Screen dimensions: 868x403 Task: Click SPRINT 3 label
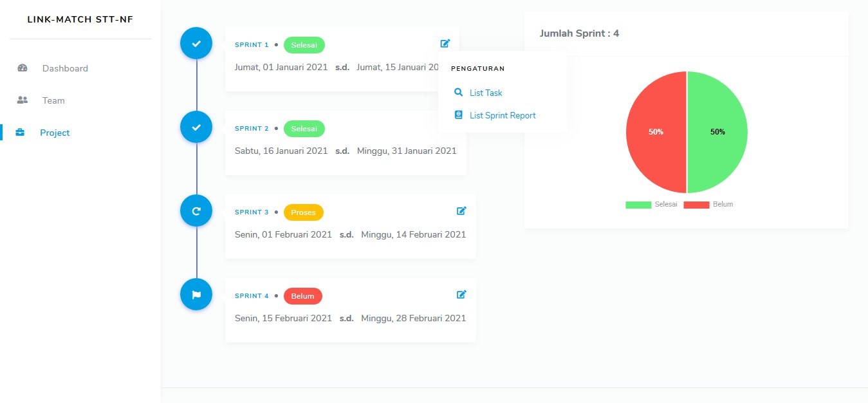[x=252, y=212]
